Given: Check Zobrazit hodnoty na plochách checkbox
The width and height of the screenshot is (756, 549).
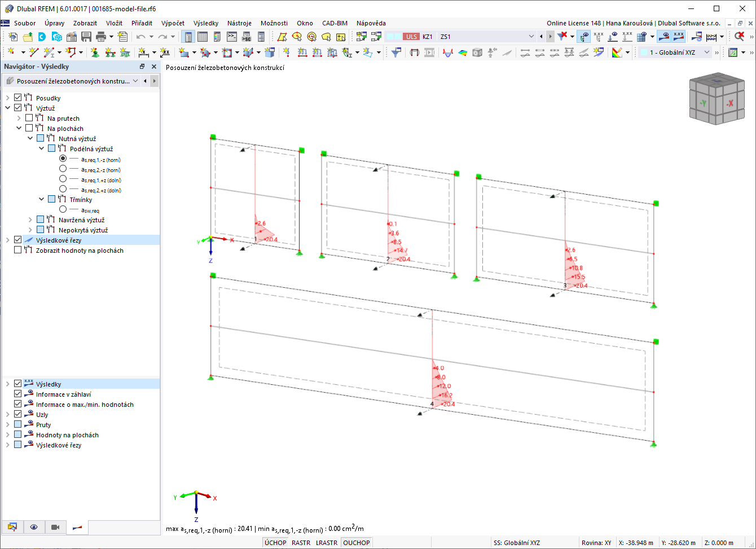Looking at the screenshot, I should 18,251.
